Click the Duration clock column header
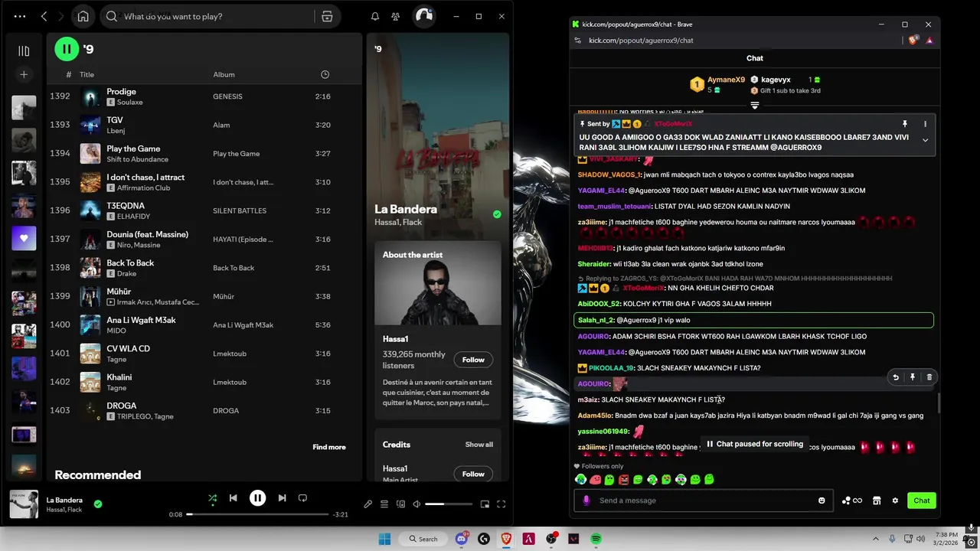Viewport: 980px width, 551px height. point(325,74)
